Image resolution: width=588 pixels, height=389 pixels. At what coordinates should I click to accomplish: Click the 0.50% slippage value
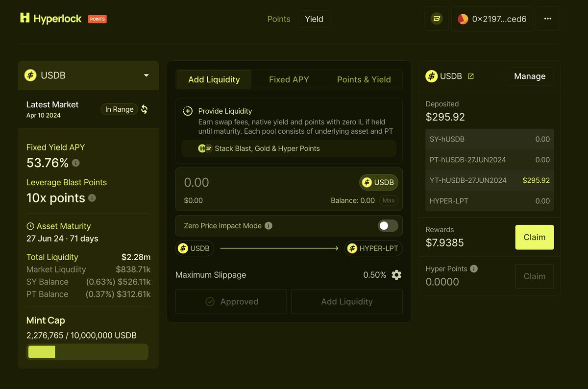(375, 275)
